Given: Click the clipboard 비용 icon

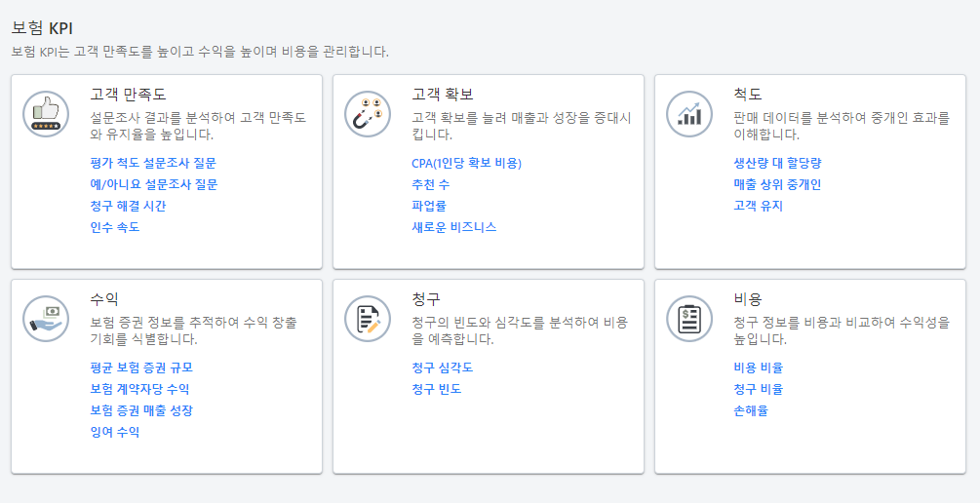Looking at the screenshot, I should pyautogui.click(x=689, y=319).
